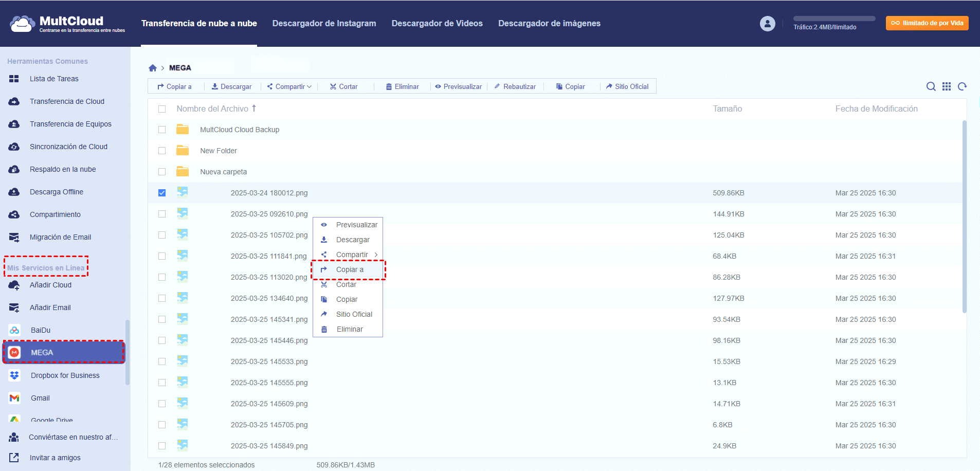The height and width of the screenshot is (471, 980).
Task: Click the refresh icon
Action: click(x=963, y=86)
